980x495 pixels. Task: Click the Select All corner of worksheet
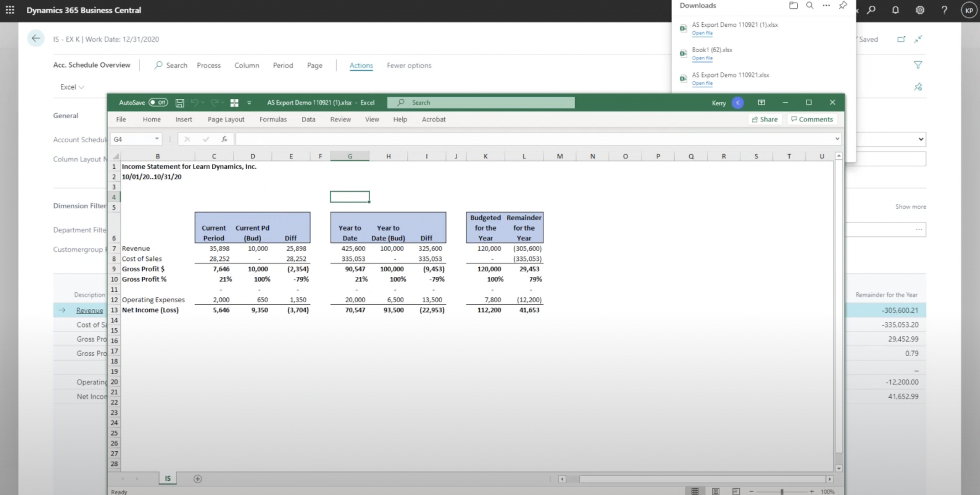pyautogui.click(x=116, y=156)
